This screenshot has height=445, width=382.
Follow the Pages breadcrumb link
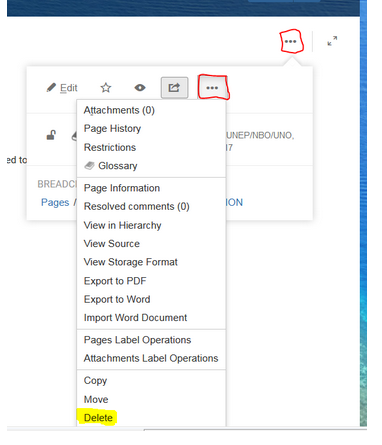click(x=55, y=203)
